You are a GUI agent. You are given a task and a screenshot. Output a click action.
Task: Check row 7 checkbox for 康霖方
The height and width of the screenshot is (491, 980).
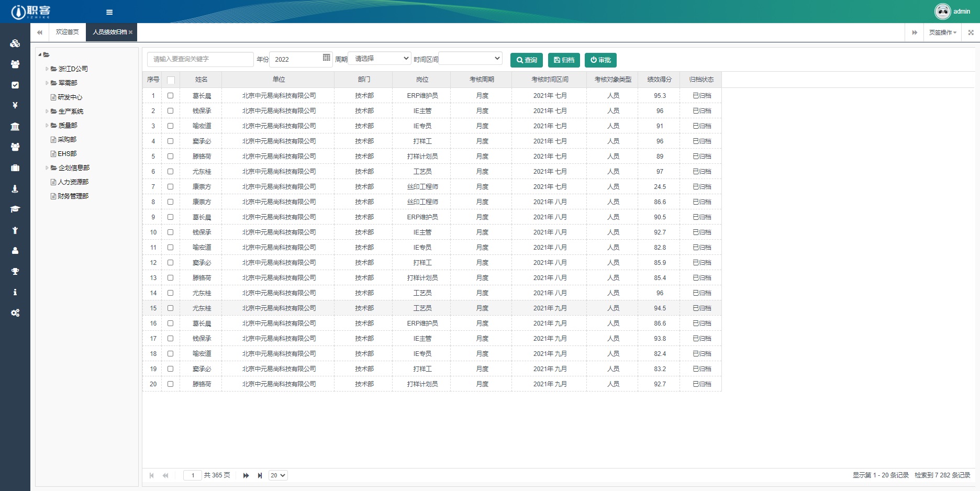[170, 187]
